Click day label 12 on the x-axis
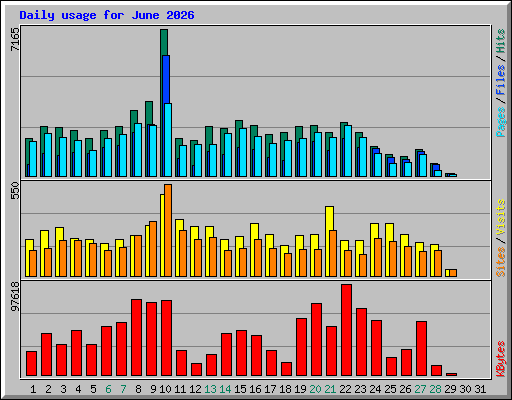This screenshot has width=512, height=400. [x=195, y=389]
